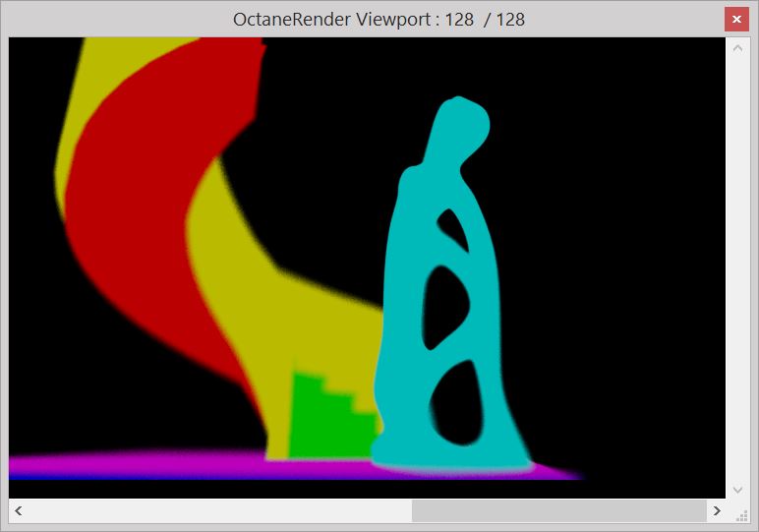The width and height of the screenshot is (759, 532).
Task: Click the window resize grip corner
Action: (741, 516)
